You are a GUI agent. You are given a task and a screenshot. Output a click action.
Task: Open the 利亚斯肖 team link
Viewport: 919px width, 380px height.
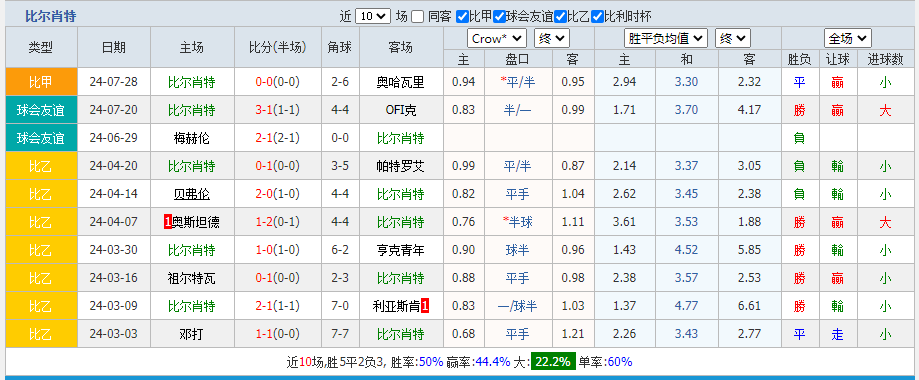(396, 306)
